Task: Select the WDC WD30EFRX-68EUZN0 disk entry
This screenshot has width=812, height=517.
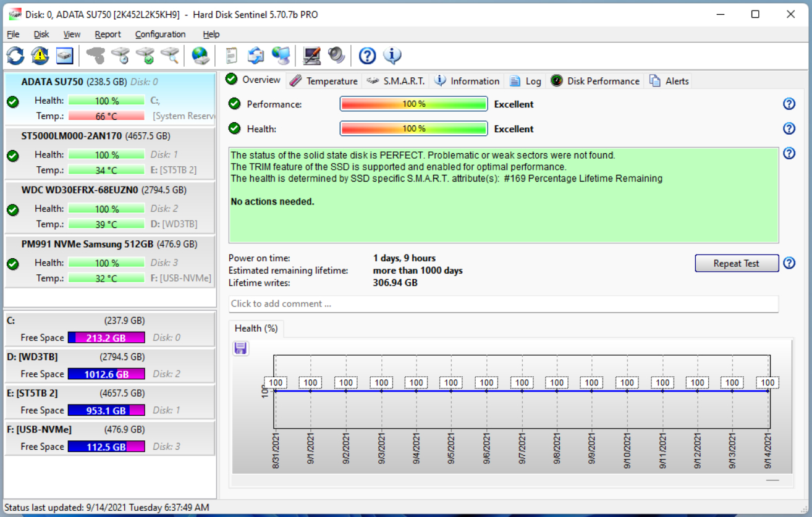Action: click(x=110, y=207)
